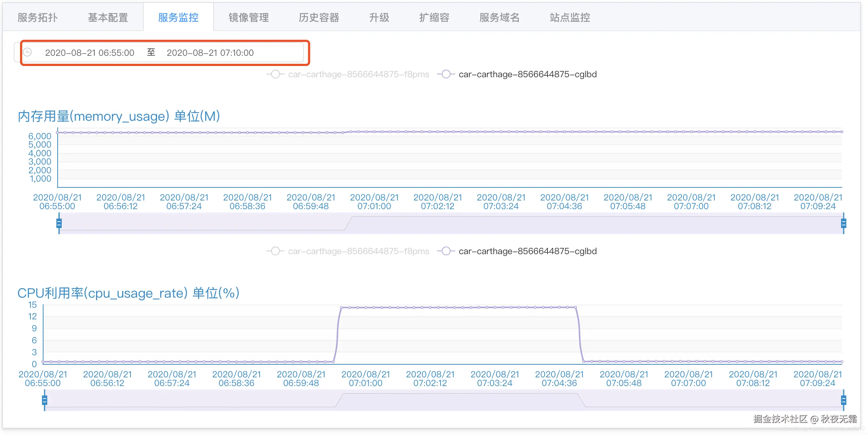Open the 镜像管理 tab

tap(248, 17)
